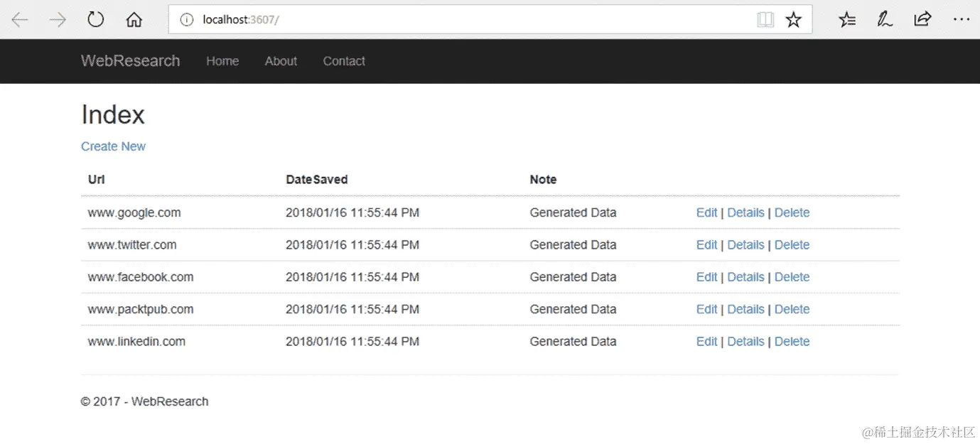
Task: Click the Create New link
Action: coord(113,146)
